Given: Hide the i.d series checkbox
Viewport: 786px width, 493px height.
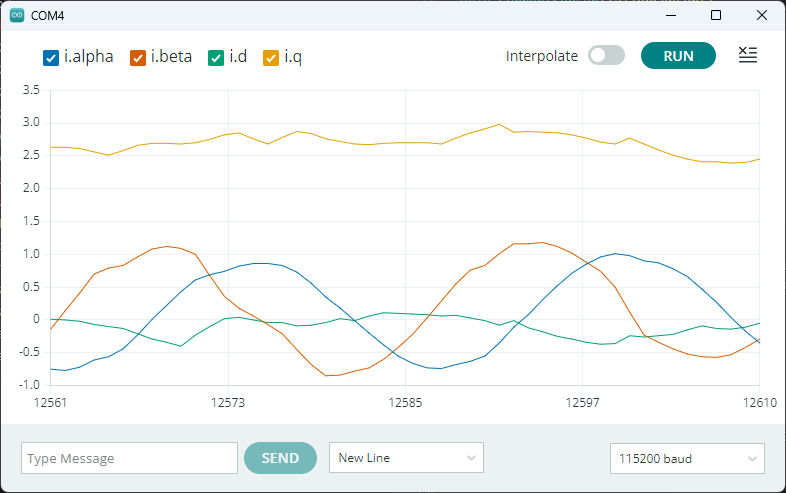Looking at the screenshot, I should point(216,57).
